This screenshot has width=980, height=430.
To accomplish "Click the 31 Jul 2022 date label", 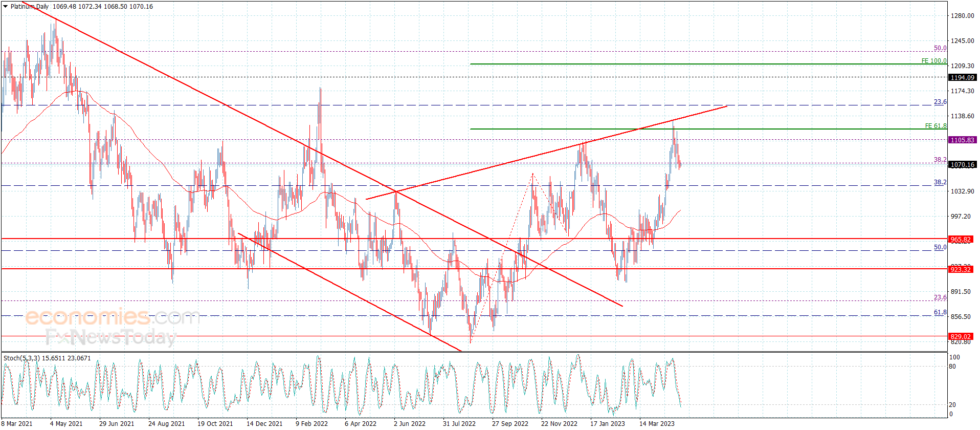I will [x=459, y=423].
